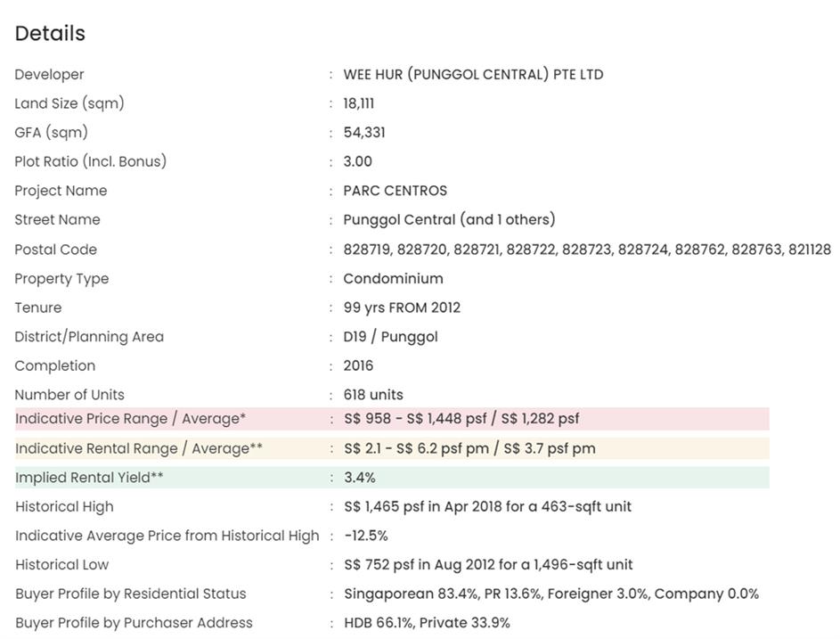This screenshot has height=639, width=840.
Task: Select the Historical High value text
Action: (487, 506)
